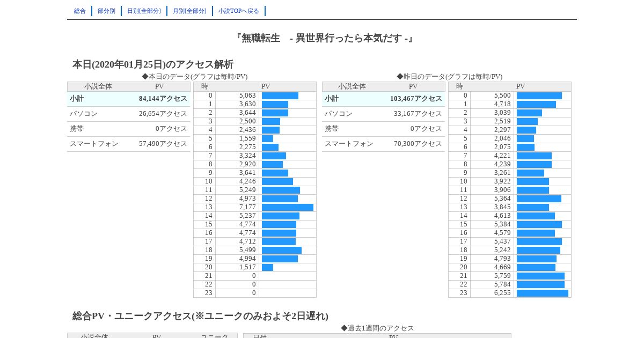Click yesterday's hour 12 value 5,364

(502, 199)
